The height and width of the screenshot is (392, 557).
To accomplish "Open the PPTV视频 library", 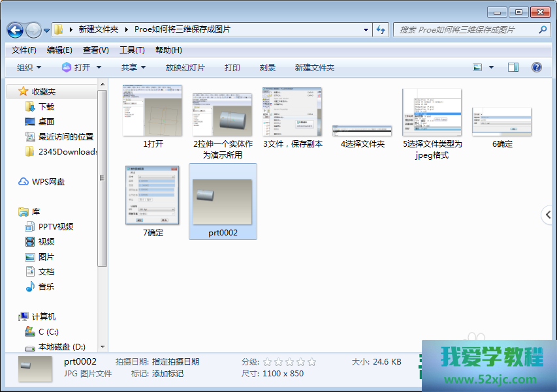I will pos(55,226).
